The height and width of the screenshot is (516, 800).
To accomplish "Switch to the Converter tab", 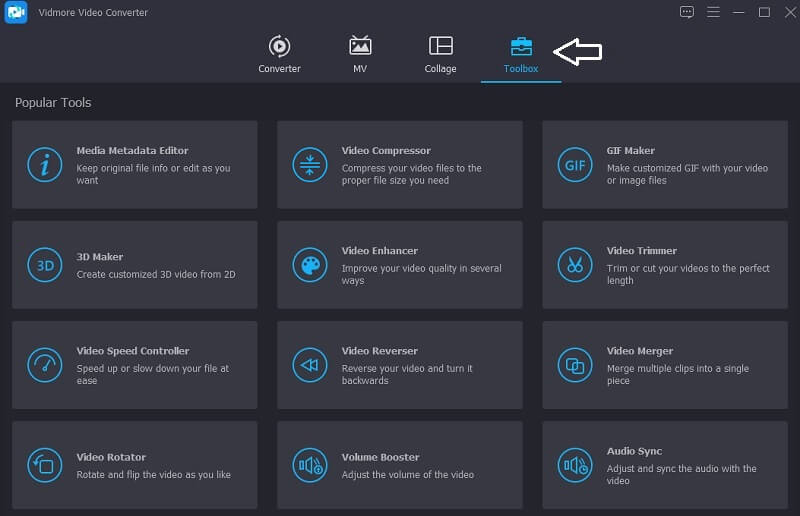I will [279, 54].
